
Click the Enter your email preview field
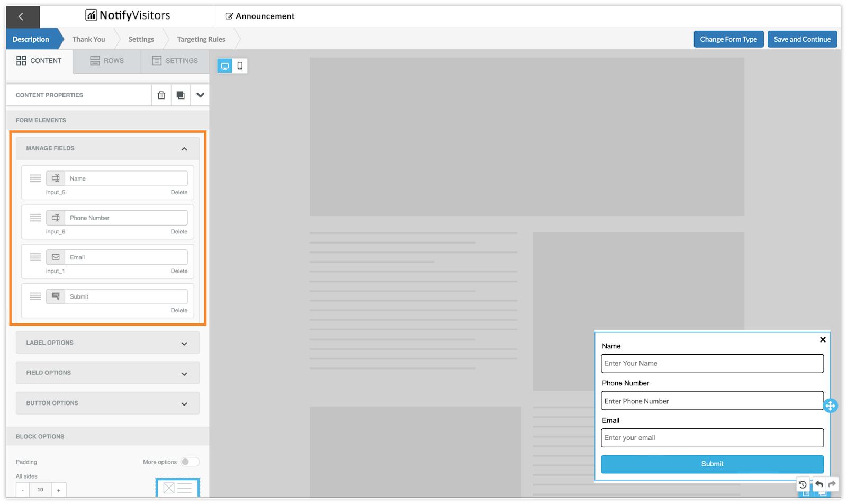click(712, 438)
